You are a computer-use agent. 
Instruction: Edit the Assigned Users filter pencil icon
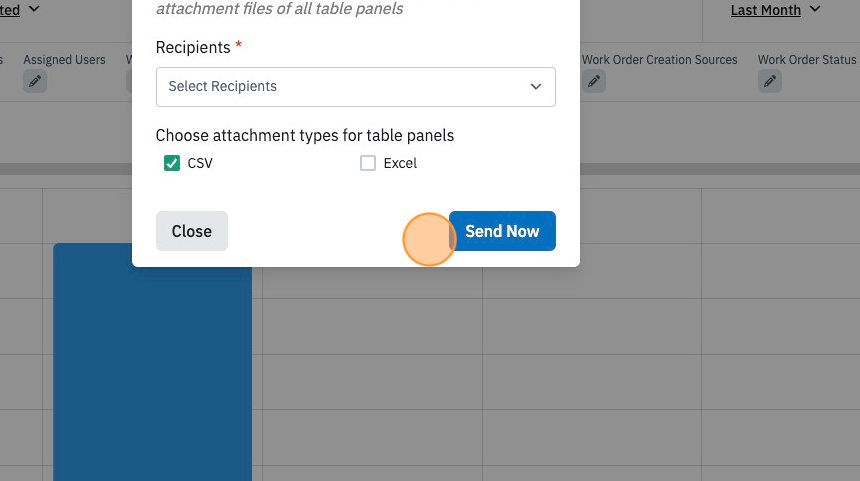(35, 82)
